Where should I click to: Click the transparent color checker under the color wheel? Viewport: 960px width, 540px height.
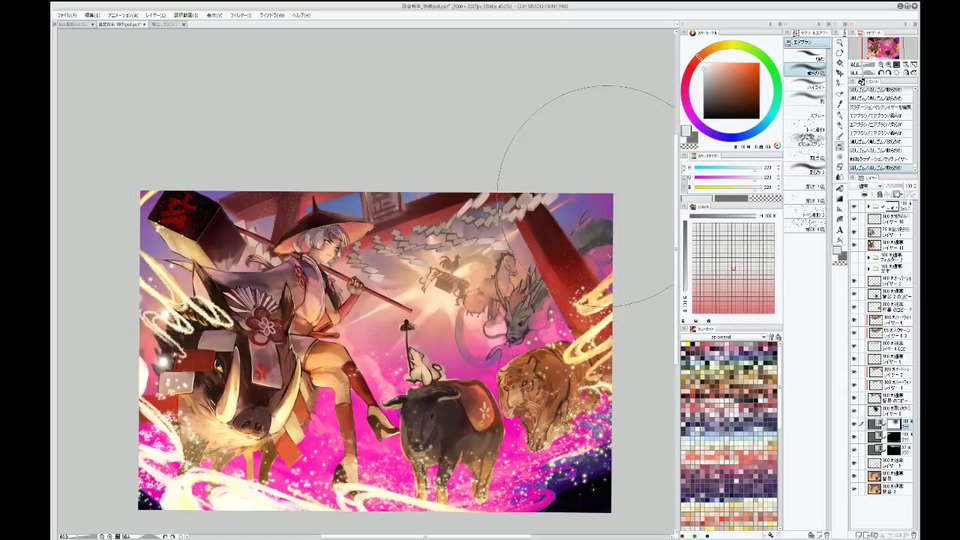(x=689, y=146)
